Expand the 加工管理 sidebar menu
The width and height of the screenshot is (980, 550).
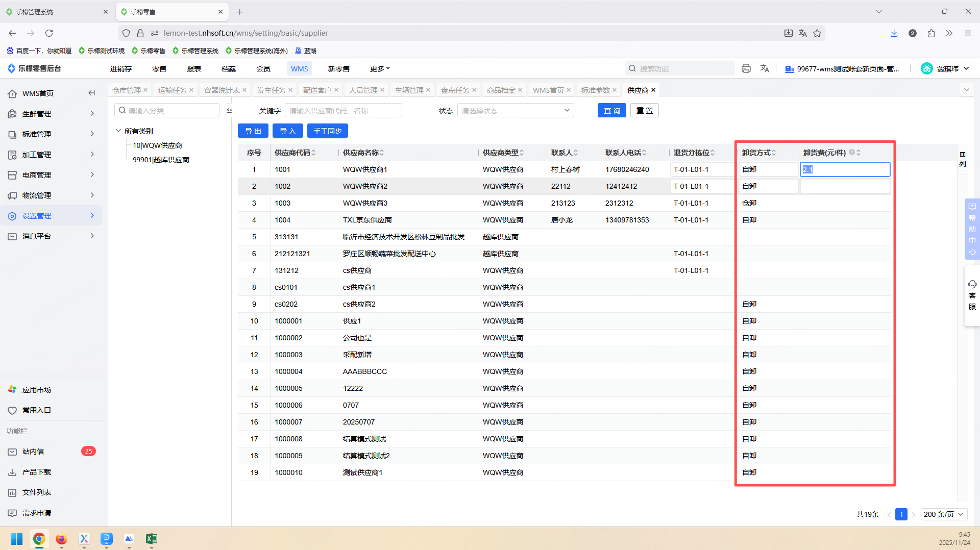pyautogui.click(x=51, y=155)
